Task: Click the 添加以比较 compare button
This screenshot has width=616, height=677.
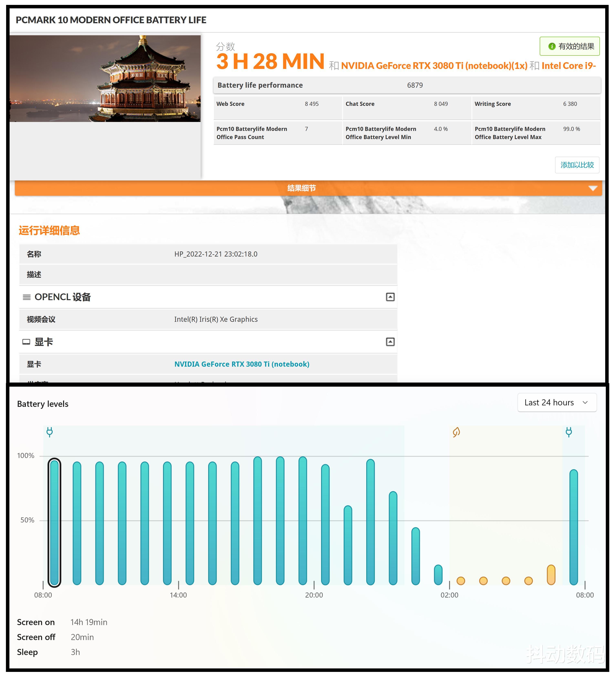Action: (x=577, y=165)
